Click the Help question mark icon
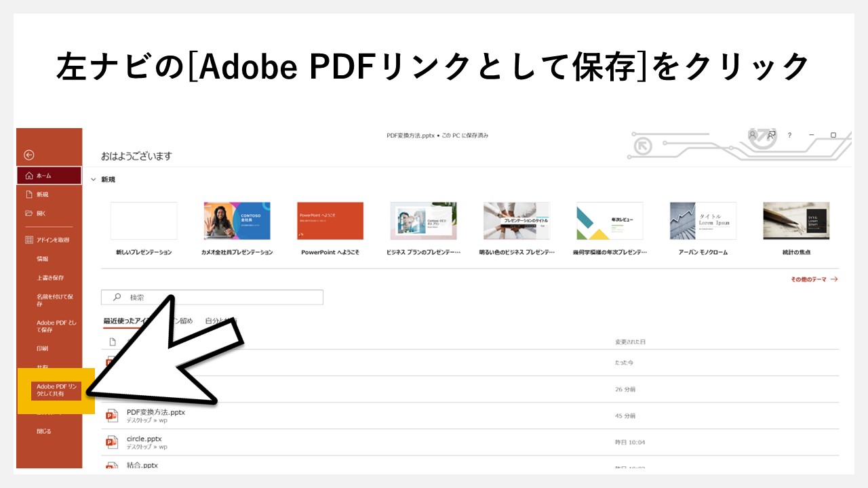 click(789, 136)
